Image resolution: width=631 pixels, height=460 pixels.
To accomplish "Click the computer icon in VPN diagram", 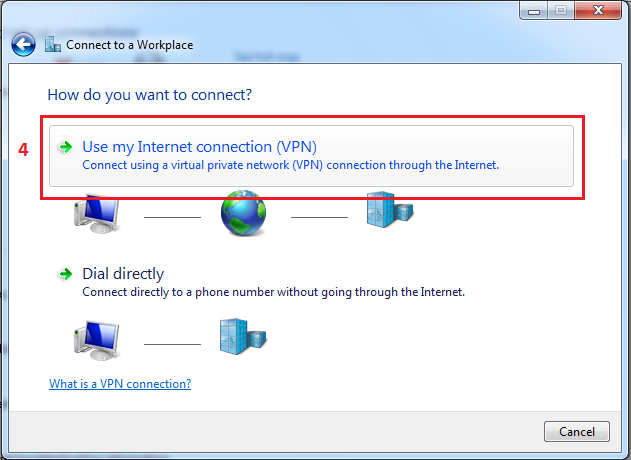I will pyautogui.click(x=97, y=214).
